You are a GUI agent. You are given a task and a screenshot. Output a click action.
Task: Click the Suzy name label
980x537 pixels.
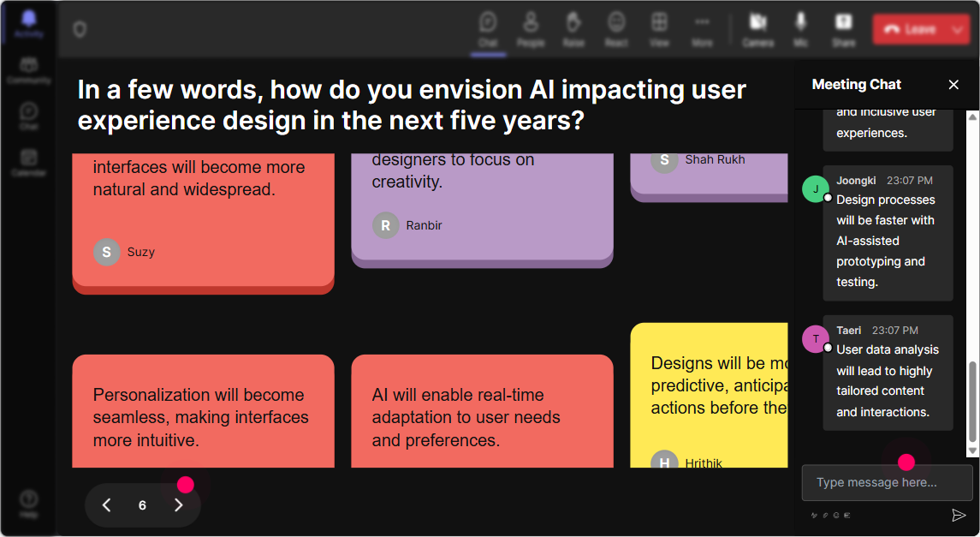(x=140, y=252)
